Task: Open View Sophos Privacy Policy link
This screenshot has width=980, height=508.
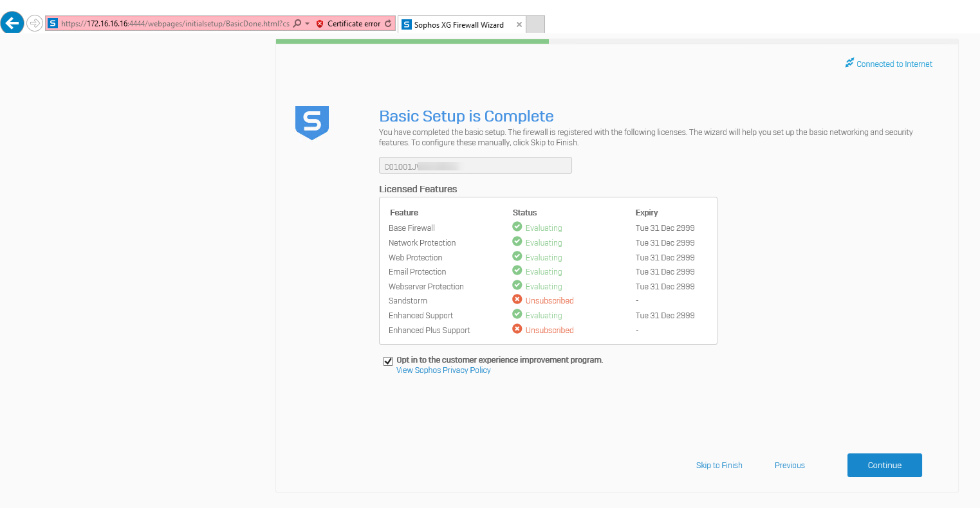Action: pos(443,370)
